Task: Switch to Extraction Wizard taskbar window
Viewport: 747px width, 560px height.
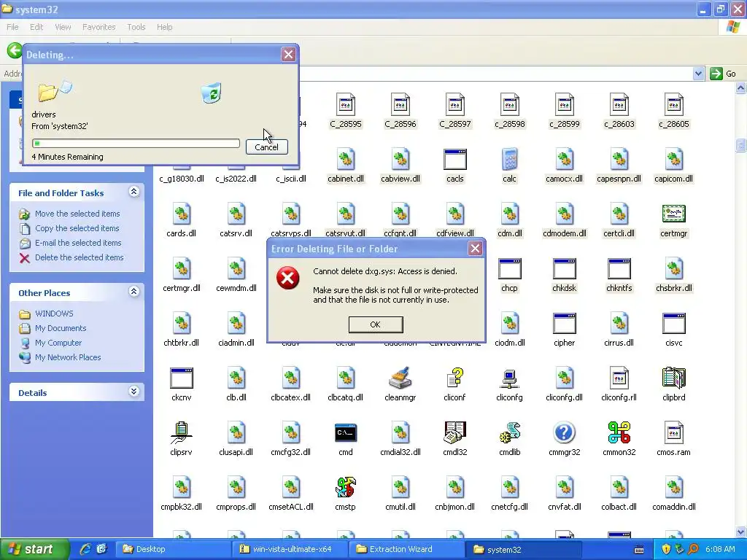Action: point(406,549)
